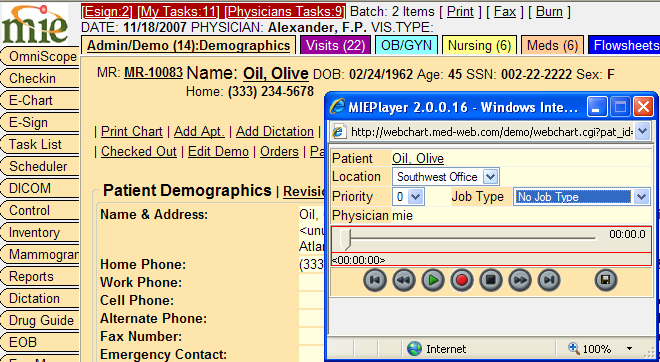Open Dictation from the sidebar

pyautogui.click(x=40, y=298)
